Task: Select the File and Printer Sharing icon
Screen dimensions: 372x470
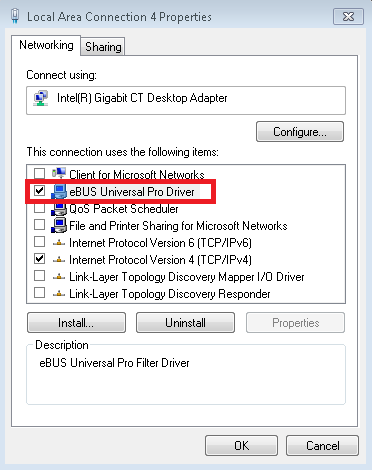Action: [59, 226]
